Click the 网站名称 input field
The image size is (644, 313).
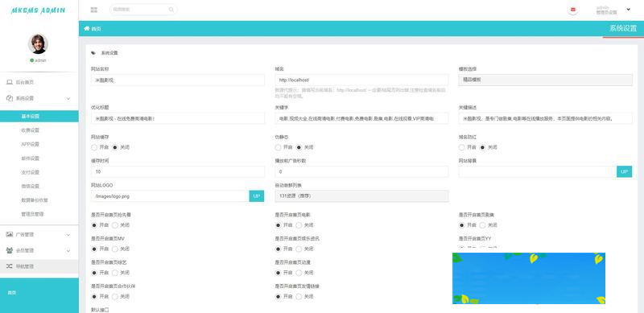(178, 80)
